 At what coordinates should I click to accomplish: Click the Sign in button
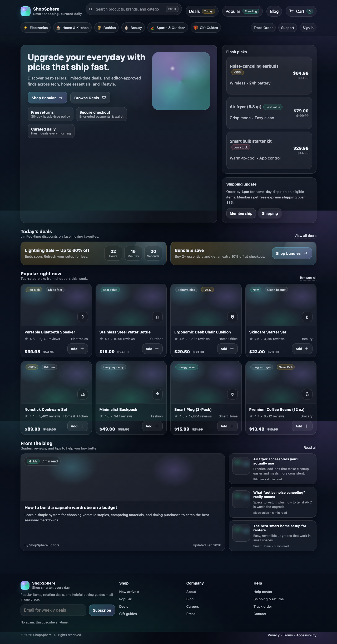tap(308, 28)
